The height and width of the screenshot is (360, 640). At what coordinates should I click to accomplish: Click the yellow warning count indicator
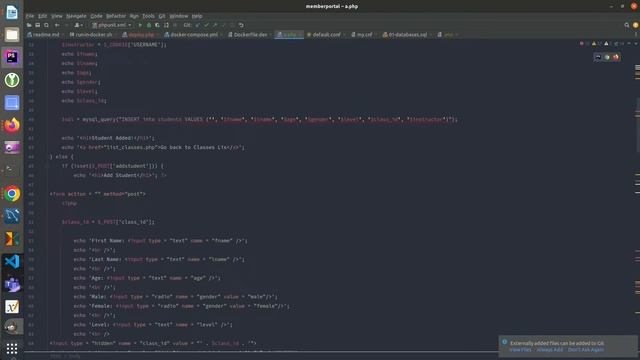click(594, 44)
